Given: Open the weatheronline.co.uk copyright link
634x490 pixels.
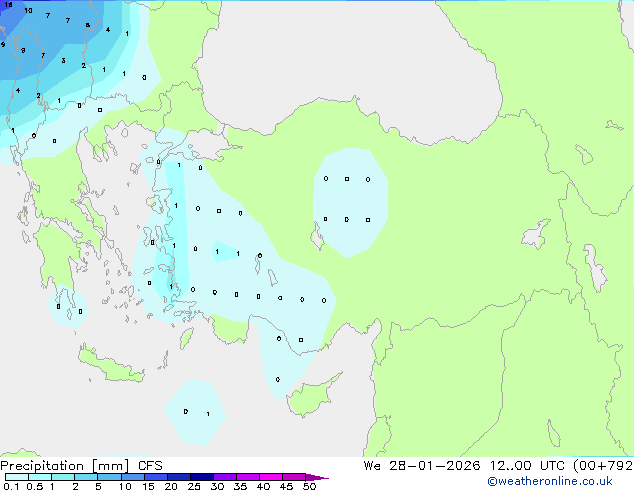Looking at the screenshot, I should point(550,481).
